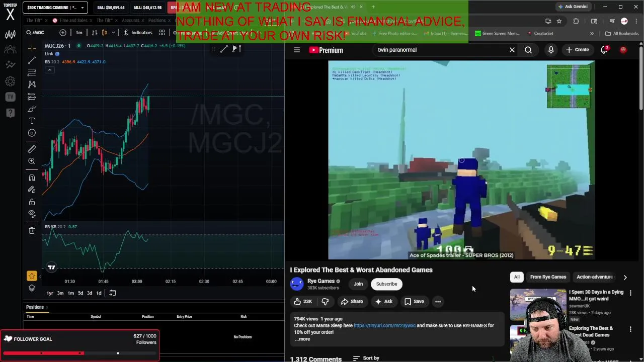This screenshot has height=362, width=644.
Task: Open the TopstepX sidebar settings gear
Action: tap(10, 81)
